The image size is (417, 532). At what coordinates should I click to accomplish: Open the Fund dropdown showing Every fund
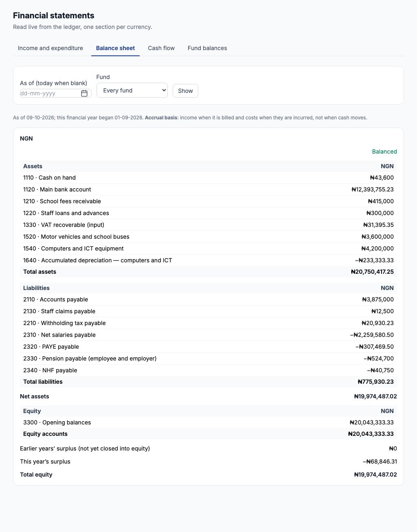pyautogui.click(x=132, y=90)
